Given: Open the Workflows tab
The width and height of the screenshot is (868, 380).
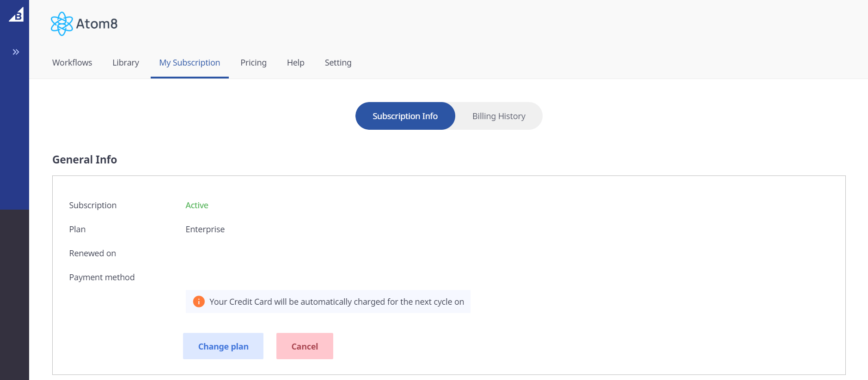Looking at the screenshot, I should (72, 62).
